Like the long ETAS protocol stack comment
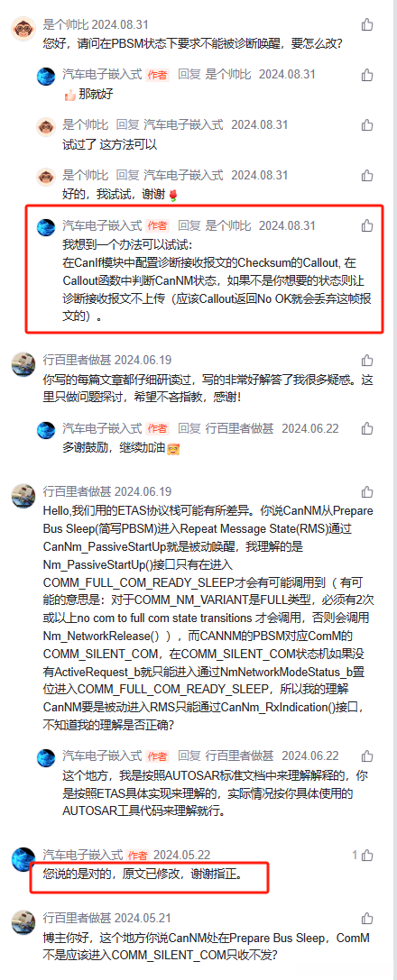Viewport: 397px width, 980px height. 367,492
